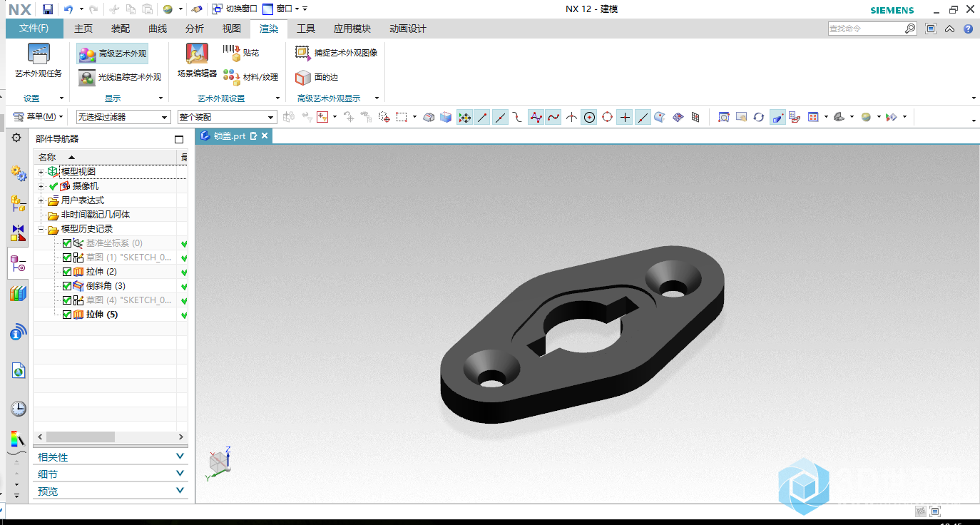The image size is (980, 525).
Task: Uncheck the 拉伸 (2) feature checkbox
Action: coord(67,272)
